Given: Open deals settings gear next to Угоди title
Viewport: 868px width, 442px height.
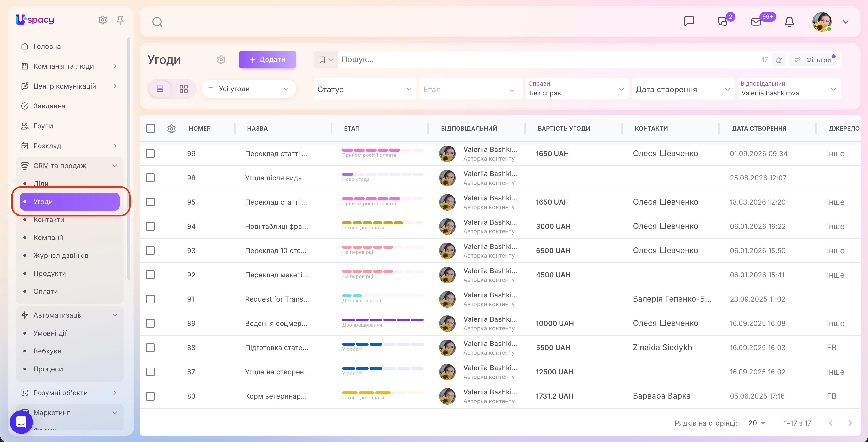Looking at the screenshot, I should (x=221, y=60).
